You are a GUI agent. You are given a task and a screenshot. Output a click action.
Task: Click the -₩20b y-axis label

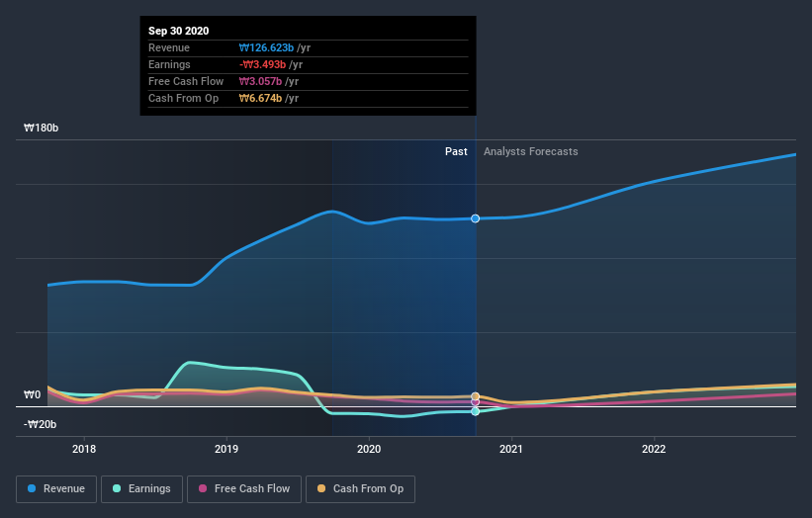(40, 424)
